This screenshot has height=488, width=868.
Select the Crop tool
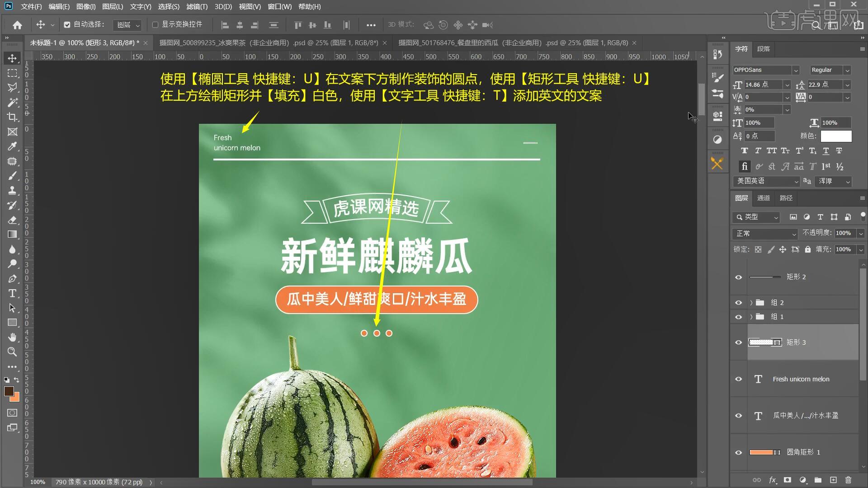click(12, 117)
